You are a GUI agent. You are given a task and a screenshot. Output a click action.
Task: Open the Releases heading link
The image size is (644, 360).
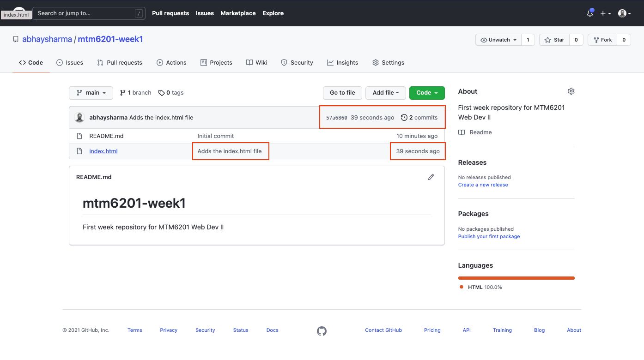tap(472, 162)
